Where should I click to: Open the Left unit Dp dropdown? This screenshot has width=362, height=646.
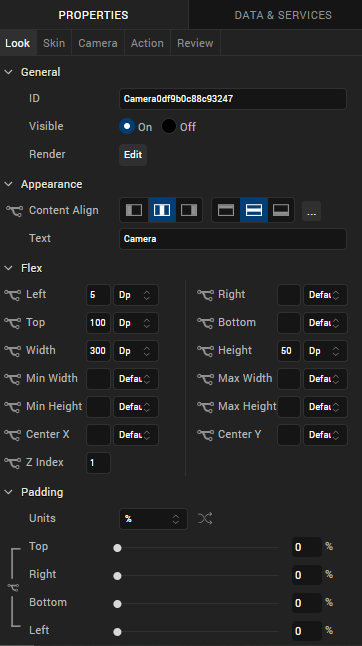[x=136, y=295]
